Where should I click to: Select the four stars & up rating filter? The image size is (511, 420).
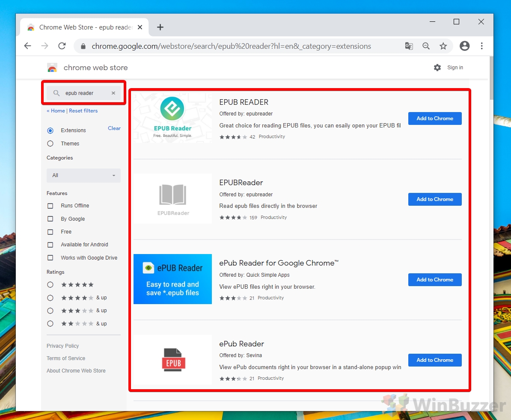point(50,298)
